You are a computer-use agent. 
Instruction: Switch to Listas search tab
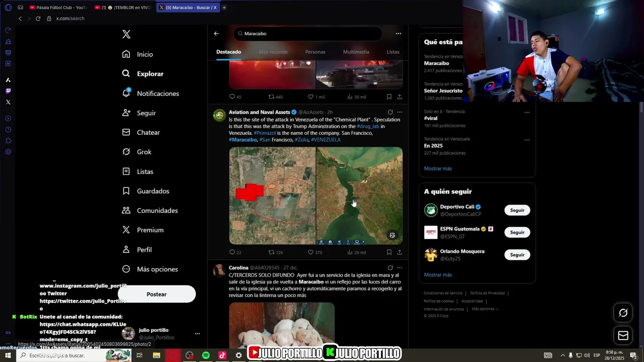point(393,52)
